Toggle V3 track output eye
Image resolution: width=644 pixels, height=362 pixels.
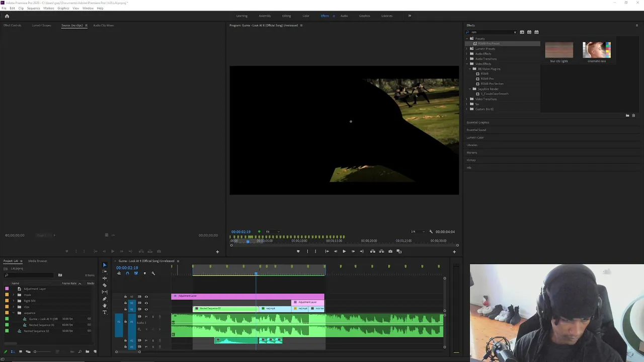click(x=146, y=297)
